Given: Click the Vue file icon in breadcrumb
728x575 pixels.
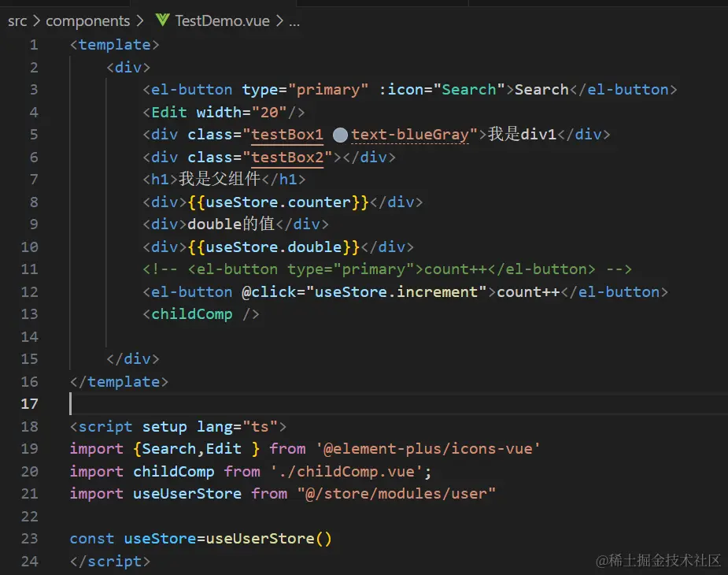Looking at the screenshot, I should tap(162, 20).
